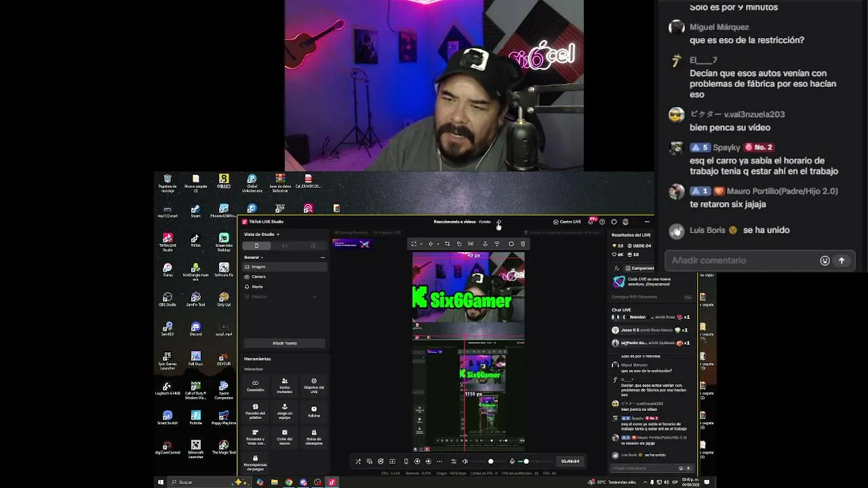The height and width of the screenshot is (488, 868).
Task: Open TikTok LIVE Studio taskbar icon
Action: [332, 483]
